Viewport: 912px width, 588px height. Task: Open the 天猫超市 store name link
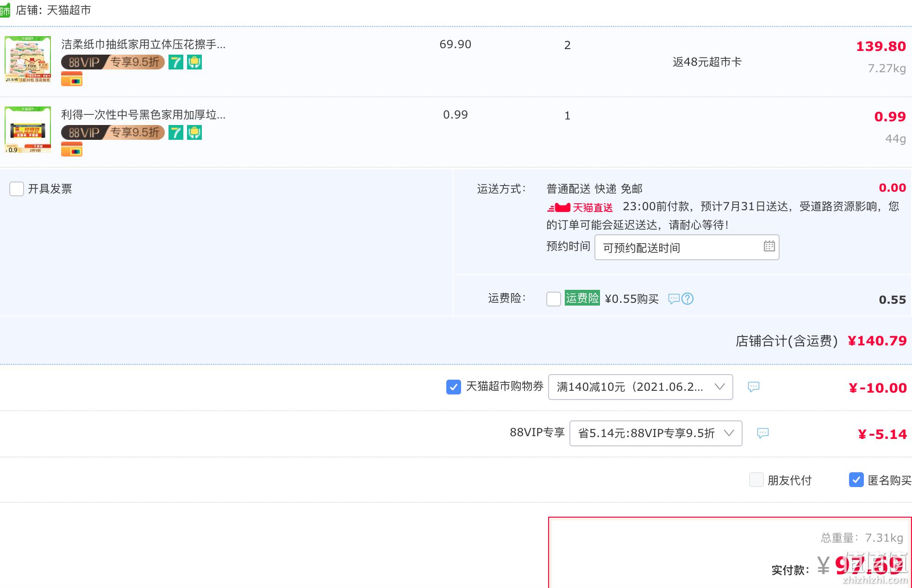[69, 10]
